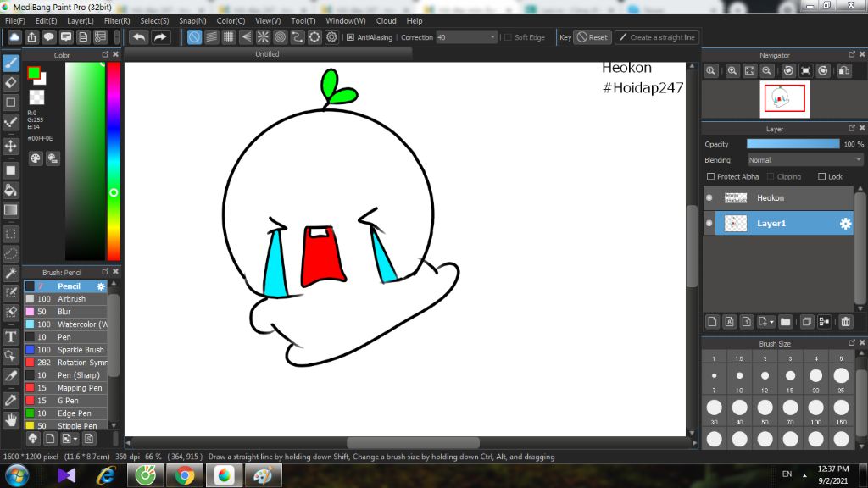Switch to the Untitled canvas tab
The width and height of the screenshot is (868, 488).
coord(267,53)
